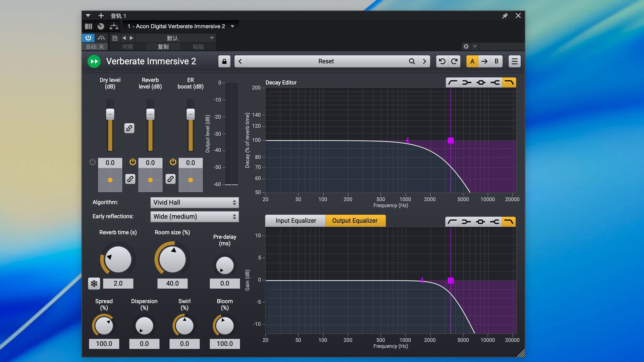Click the 自动: 关 automation button
This screenshot has width=644, height=362.
point(95,47)
